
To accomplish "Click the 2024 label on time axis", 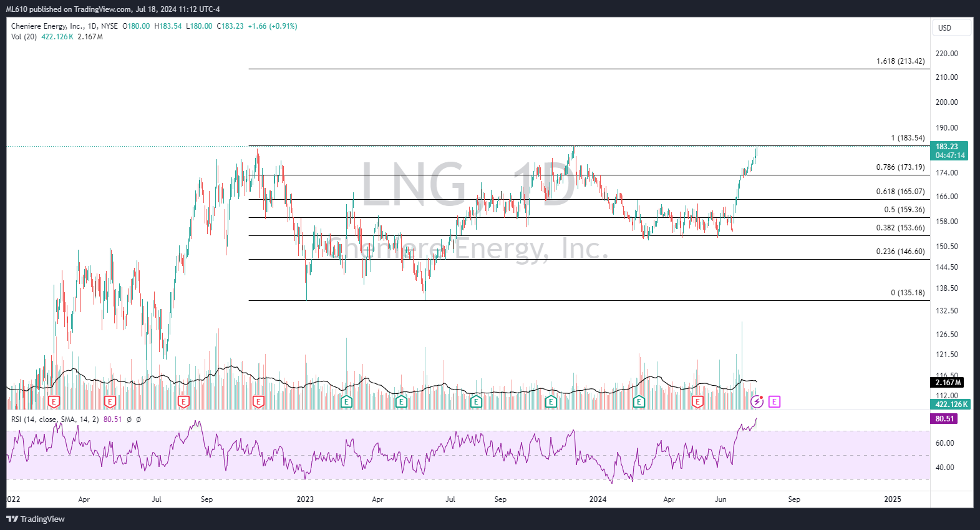I will pos(598,499).
